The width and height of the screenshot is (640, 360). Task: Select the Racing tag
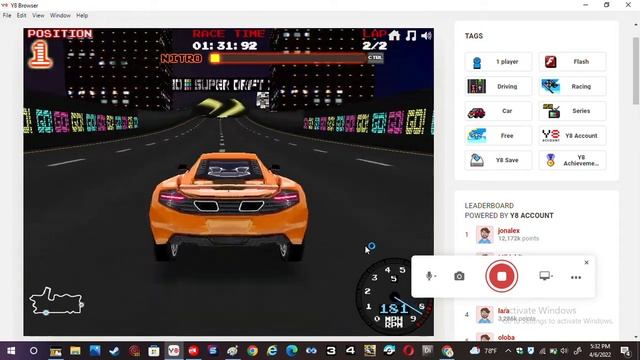click(x=572, y=87)
